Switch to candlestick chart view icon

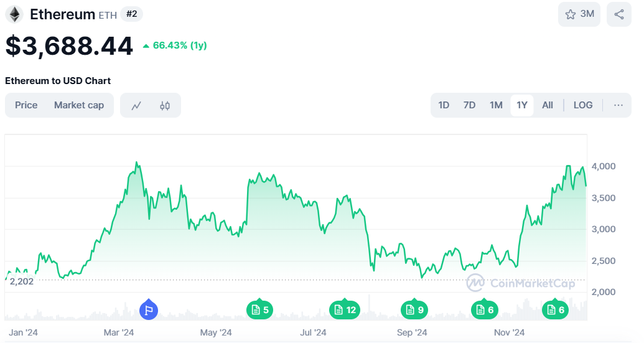(165, 106)
